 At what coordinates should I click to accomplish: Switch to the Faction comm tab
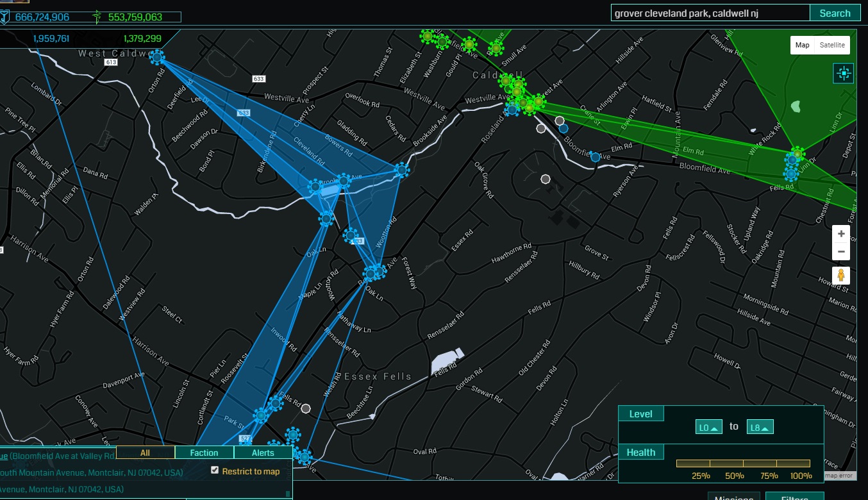[204, 453]
